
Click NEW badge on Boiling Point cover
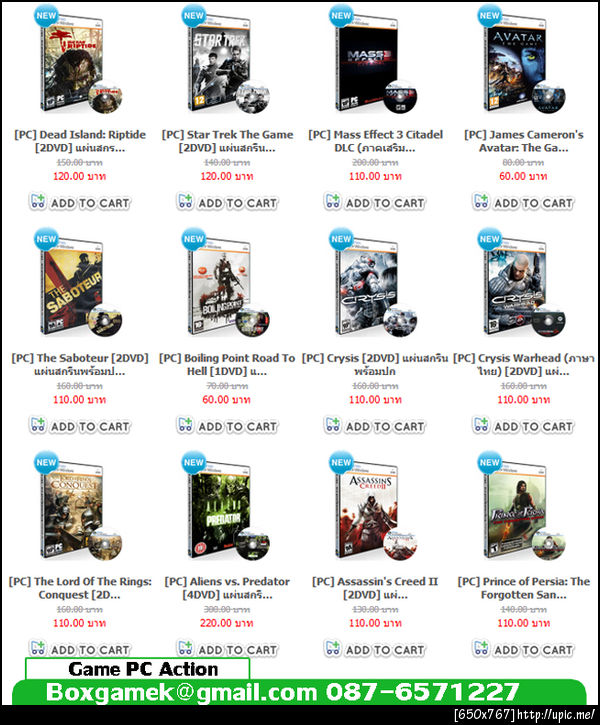194,239
